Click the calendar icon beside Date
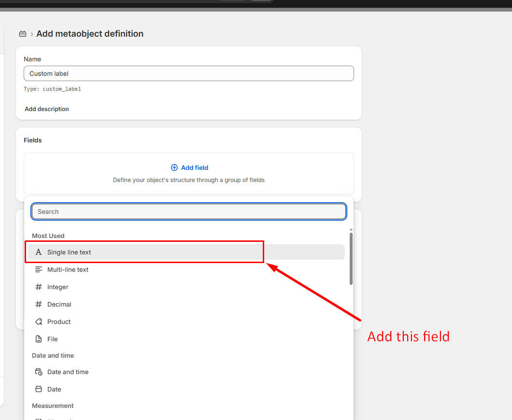The width and height of the screenshot is (512, 420). [x=39, y=389]
